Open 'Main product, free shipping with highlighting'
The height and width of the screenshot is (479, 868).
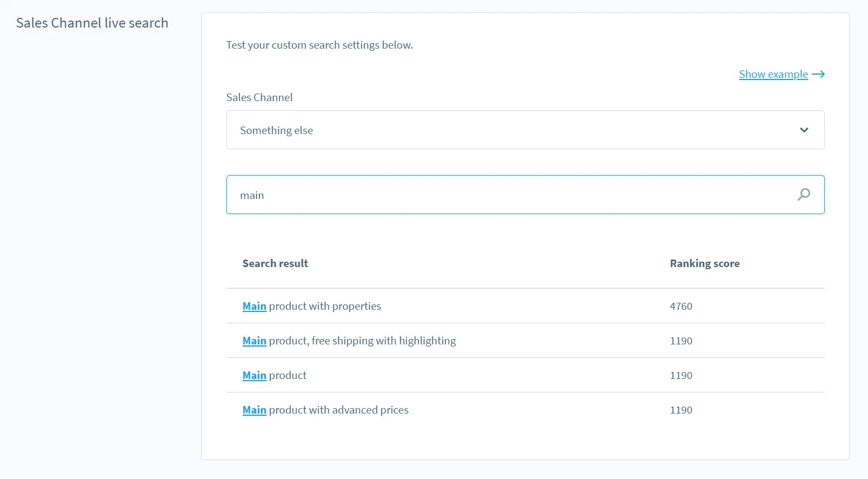(362, 341)
